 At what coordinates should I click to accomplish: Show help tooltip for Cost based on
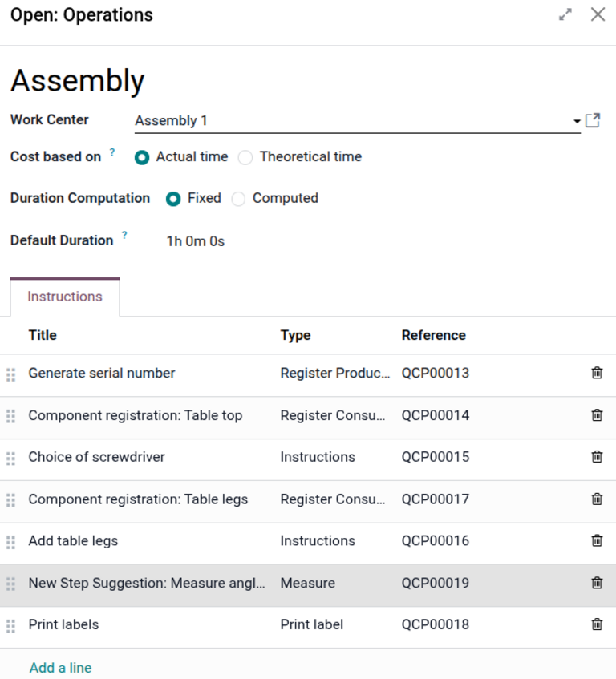pos(112,152)
